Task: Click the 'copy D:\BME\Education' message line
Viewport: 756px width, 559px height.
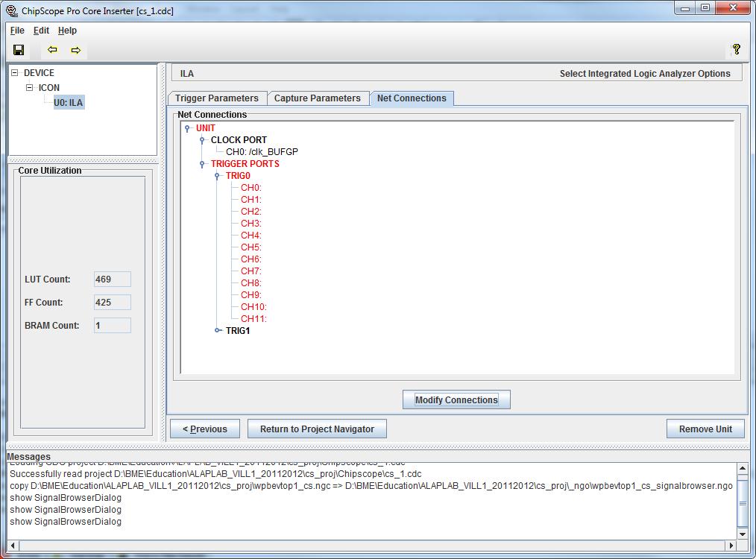Action: coord(371,486)
